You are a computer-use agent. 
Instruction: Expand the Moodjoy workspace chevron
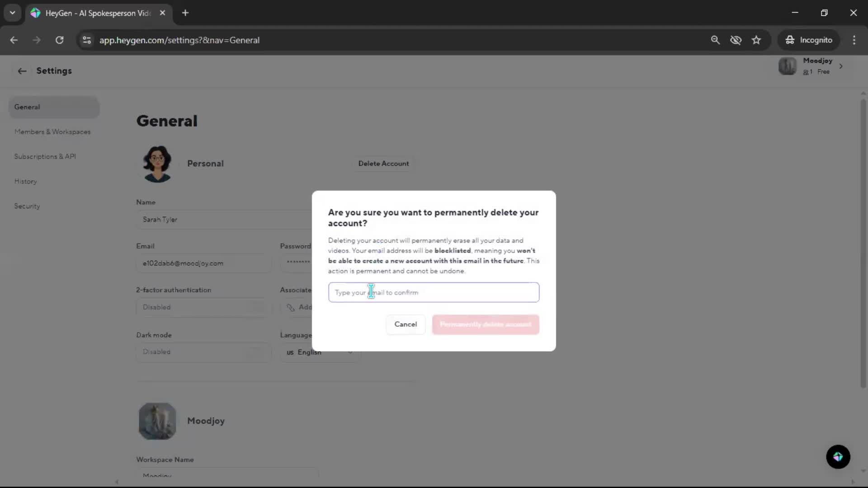pyautogui.click(x=841, y=66)
